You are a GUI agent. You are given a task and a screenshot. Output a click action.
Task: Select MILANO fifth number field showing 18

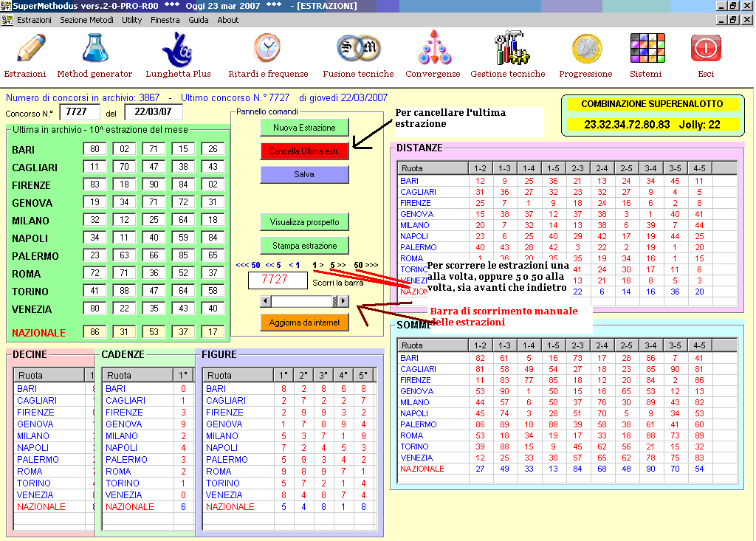tap(213, 220)
